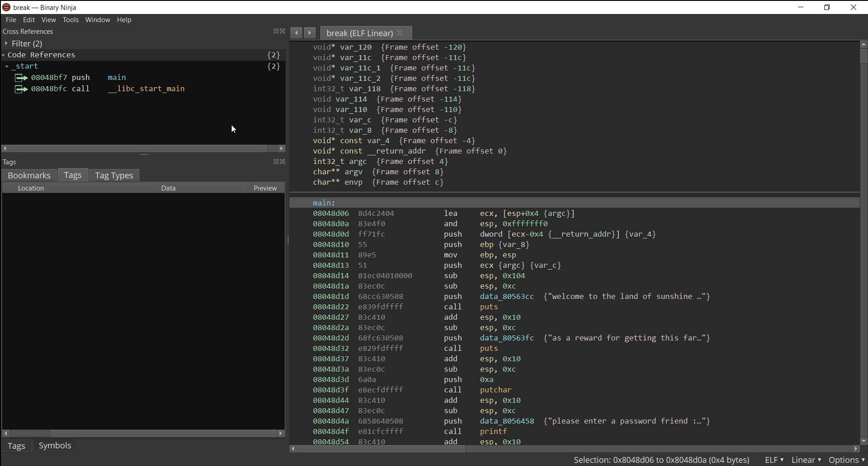Click the Cross References horizontal scrollbar thumb

(x=138, y=149)
